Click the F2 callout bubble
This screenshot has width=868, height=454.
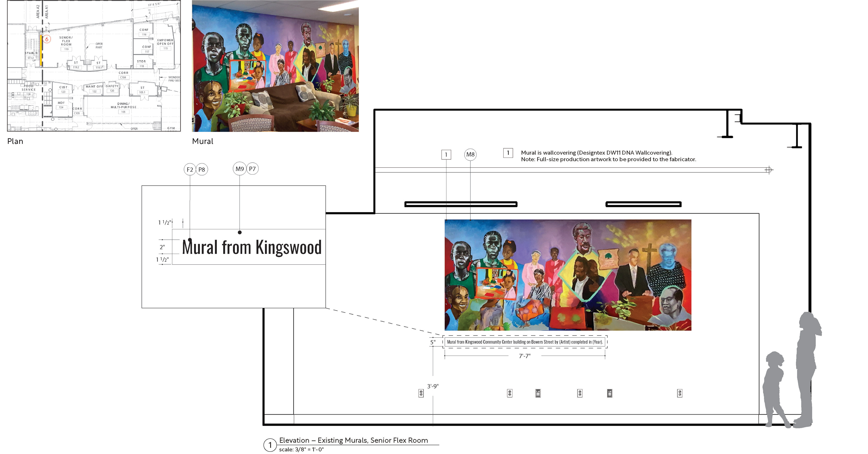(x=190, y=170)
